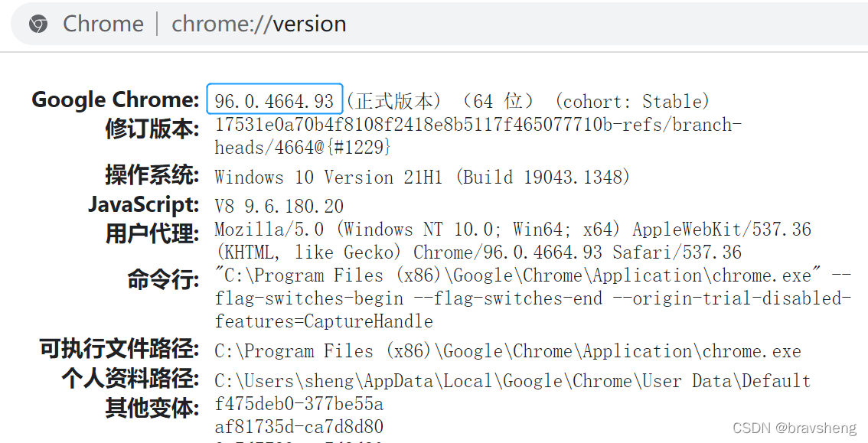
Task: Click the Chrome logo icon in the address bar
Action: tap(38, 24)
